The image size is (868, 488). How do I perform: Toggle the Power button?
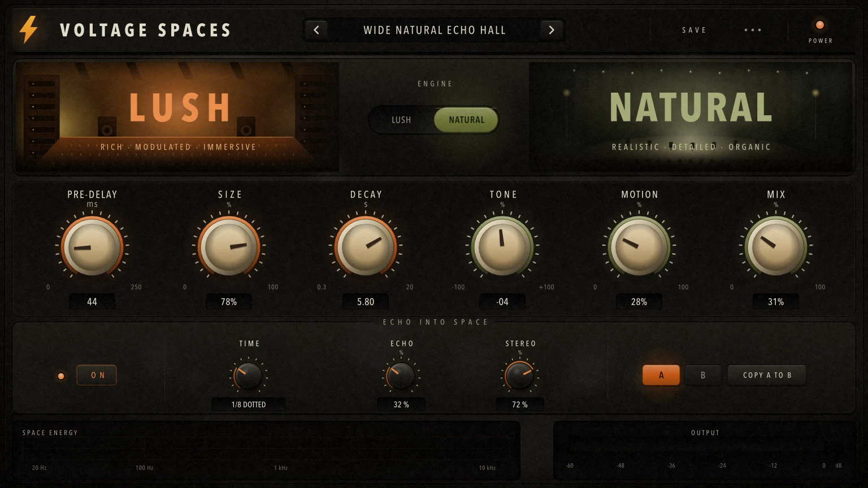click(820, 25)
